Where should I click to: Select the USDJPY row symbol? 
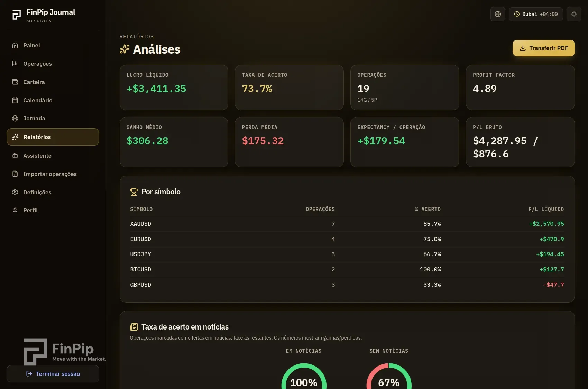pyautogui.click(x=140, y=254)
